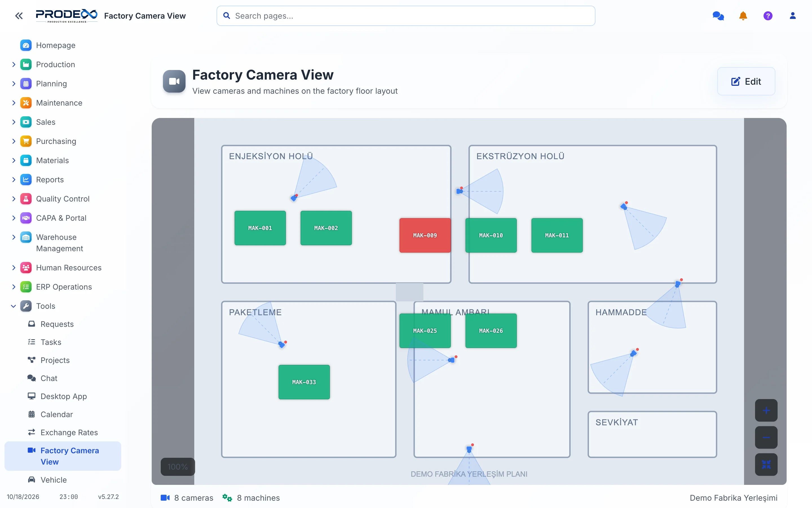The image size is (812, 508).
Task: Open the chat messages icon in header
Action: point(718,16)
